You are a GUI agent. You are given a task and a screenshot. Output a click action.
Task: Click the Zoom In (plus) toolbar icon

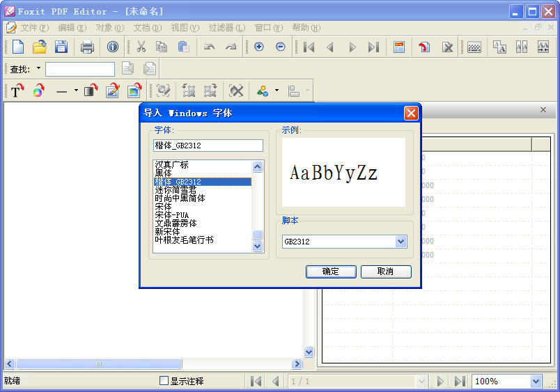(x=259, y=47)
